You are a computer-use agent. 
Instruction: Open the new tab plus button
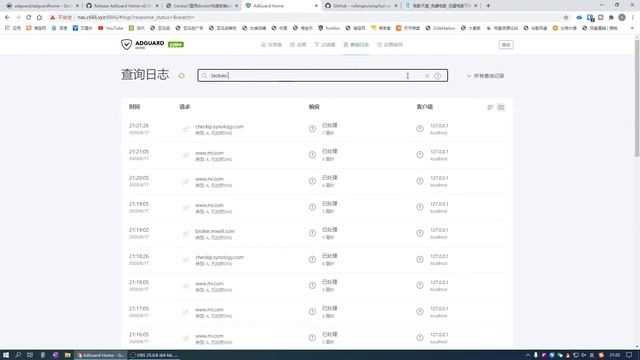[488, 6]
